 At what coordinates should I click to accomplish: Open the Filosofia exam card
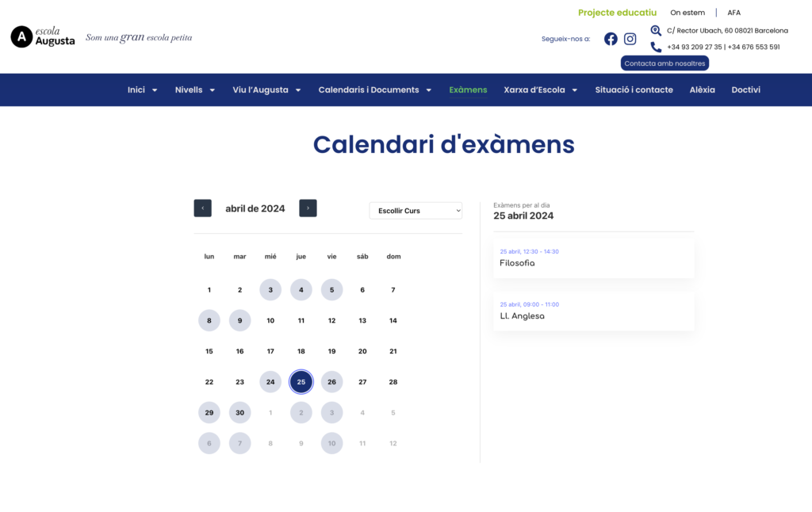click(593, 258)
